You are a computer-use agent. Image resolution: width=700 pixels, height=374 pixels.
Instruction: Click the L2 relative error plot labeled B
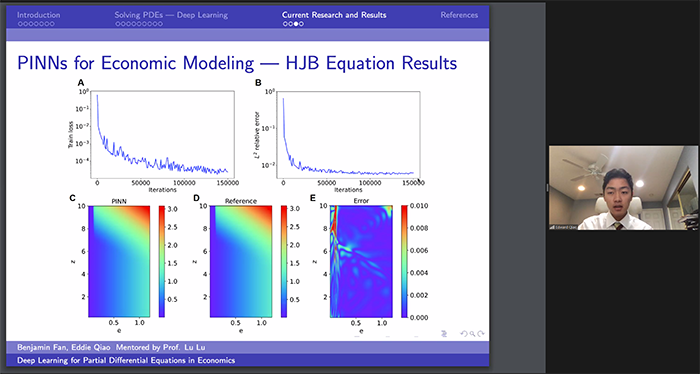348,134
